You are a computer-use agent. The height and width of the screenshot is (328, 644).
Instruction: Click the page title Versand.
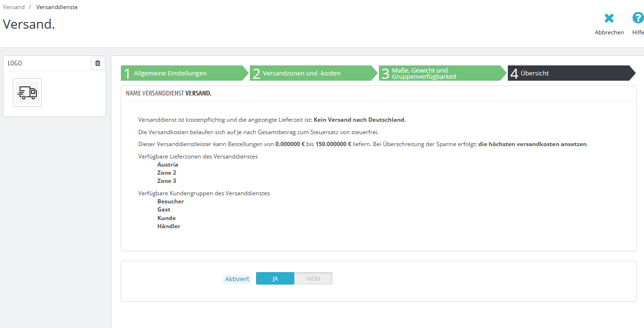(x=29, y=24)
